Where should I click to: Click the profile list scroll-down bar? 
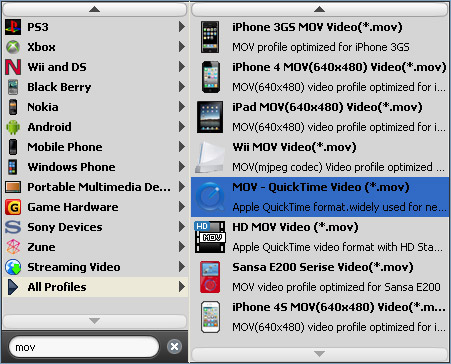pos(319,354)
